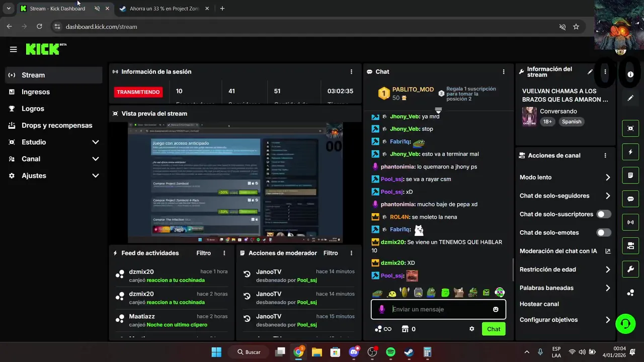This screenshot has width=644, height=362.
Task: Open the channel shop icon below the chat
Action: click(x=409, y=329)
